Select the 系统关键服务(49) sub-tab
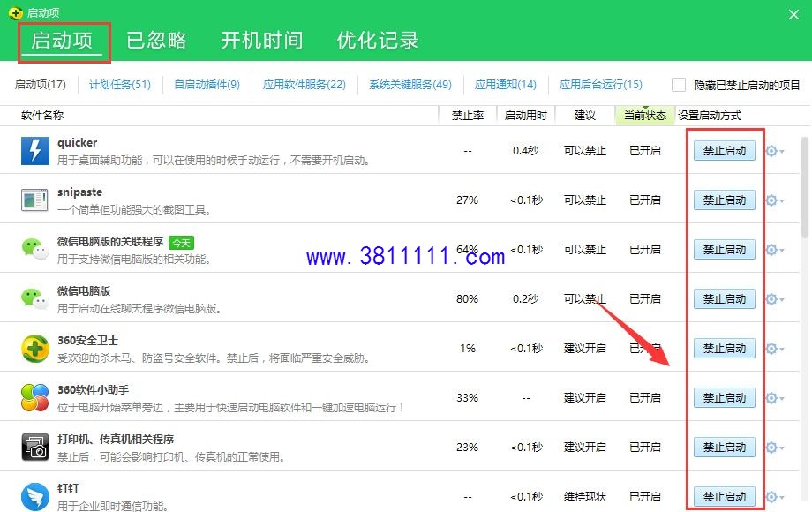812x512 pixels. coord(410,85)
